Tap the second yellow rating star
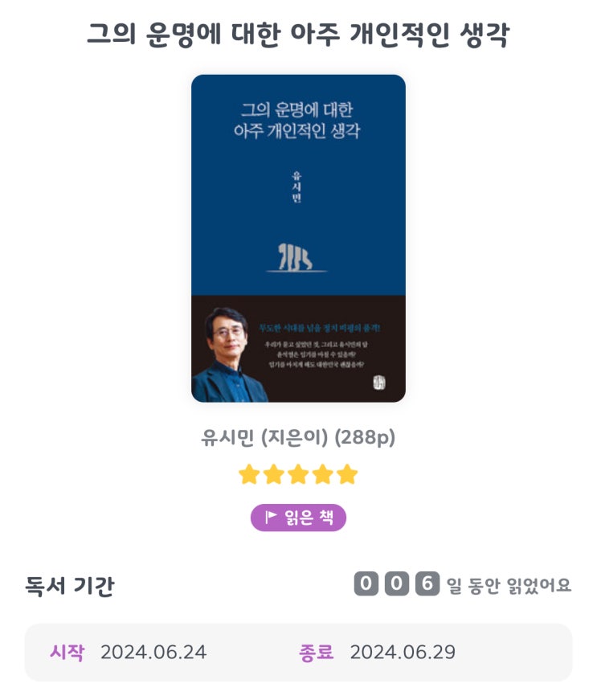Screen dimensions: 597x700 [x=273, y=474]
